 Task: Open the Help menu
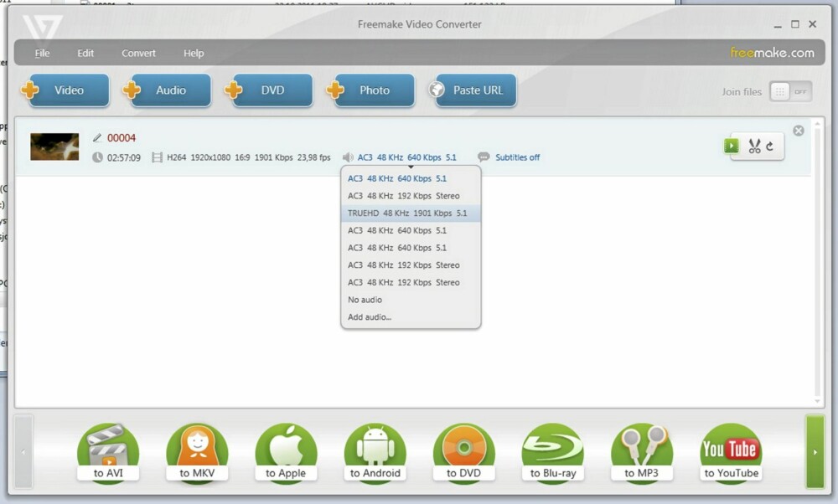tap(194, 54)
